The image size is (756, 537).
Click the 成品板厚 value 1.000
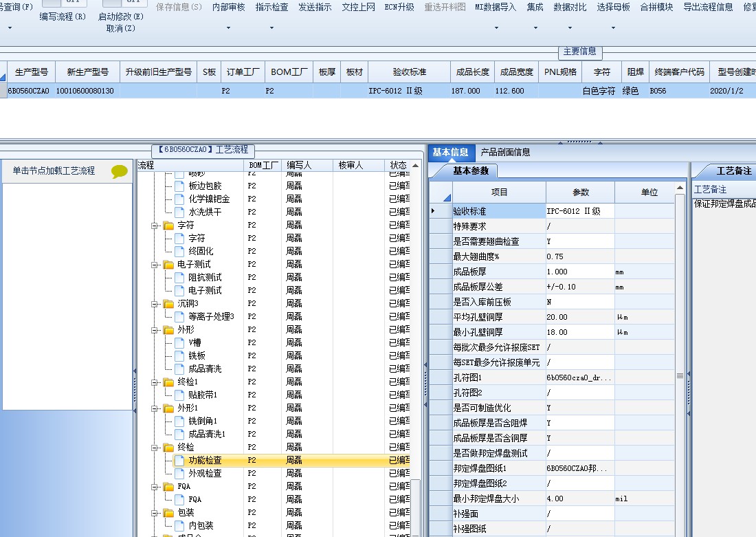(580, 272)
